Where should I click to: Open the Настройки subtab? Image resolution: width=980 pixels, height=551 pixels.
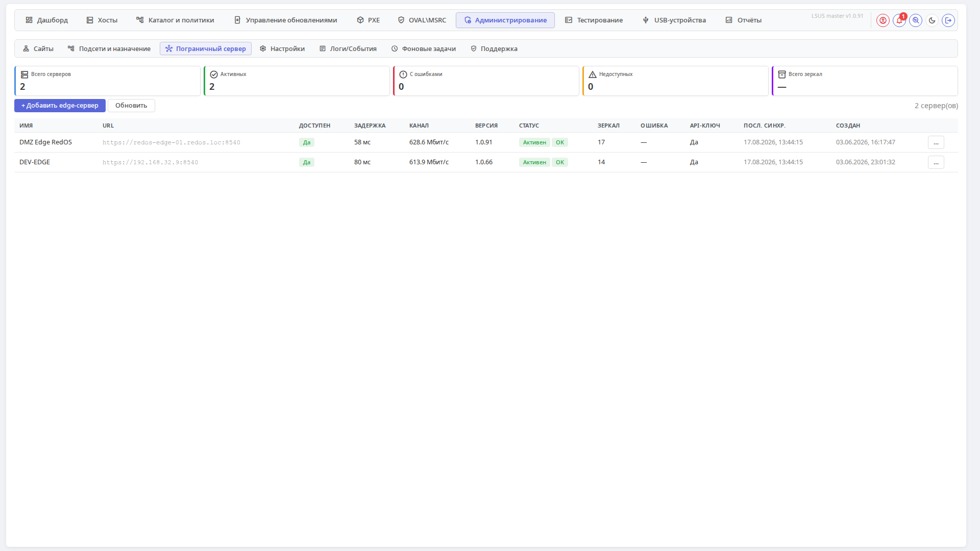click(282, 49)
